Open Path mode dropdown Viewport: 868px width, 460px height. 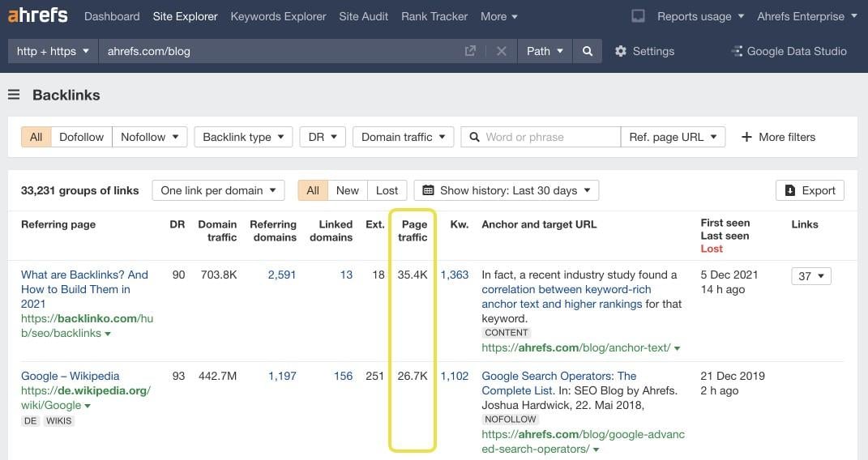545,51
